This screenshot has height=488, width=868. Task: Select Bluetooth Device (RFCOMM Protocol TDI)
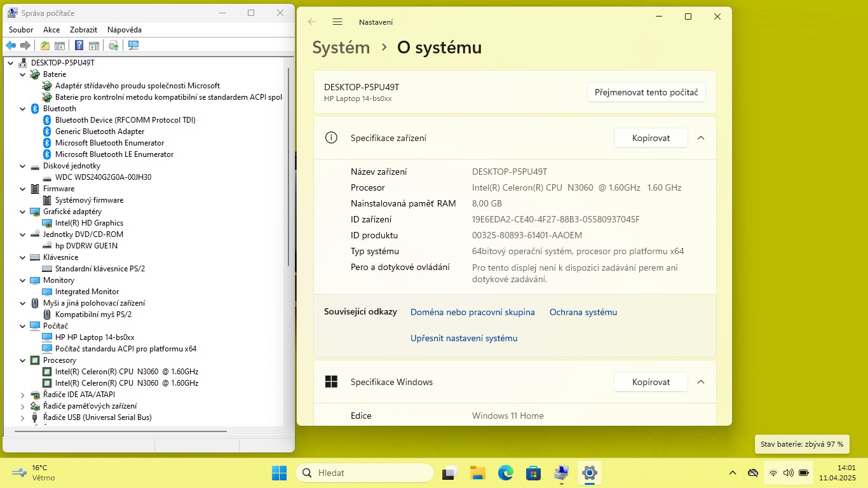pyautogui.click(x=125, y=120)
